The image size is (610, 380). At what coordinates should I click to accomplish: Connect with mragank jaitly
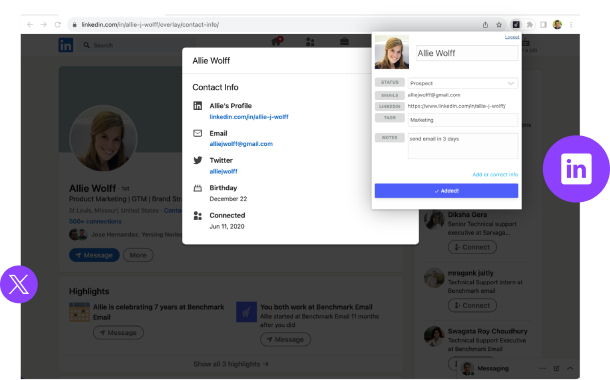click(x=472, y=305)
